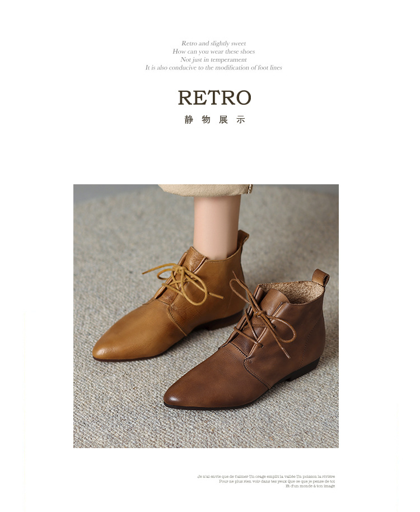Image resolution: width=420 pixels, height=512 pixels.
Task: Click the line about modification of foot lines
Action: click(x=214, y=68)
